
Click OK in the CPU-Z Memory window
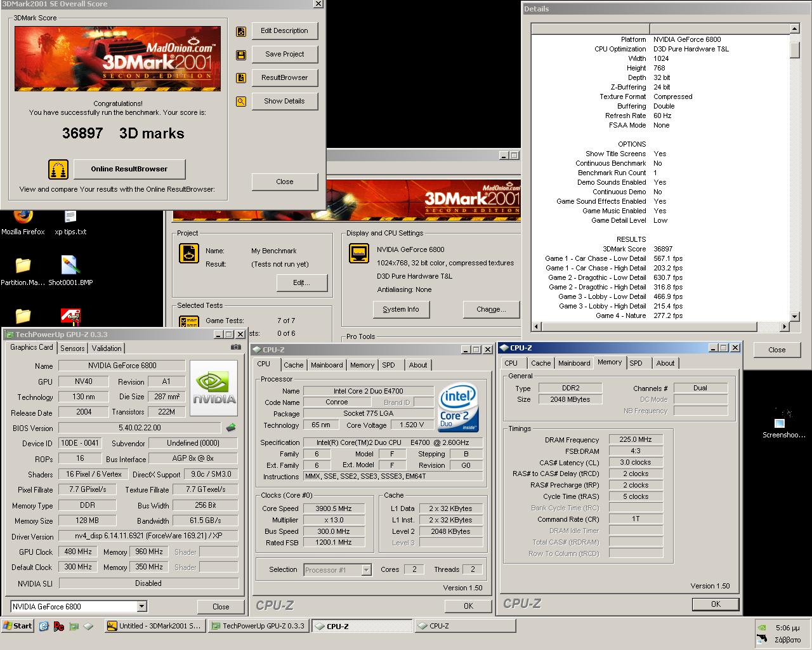point(716,604)
